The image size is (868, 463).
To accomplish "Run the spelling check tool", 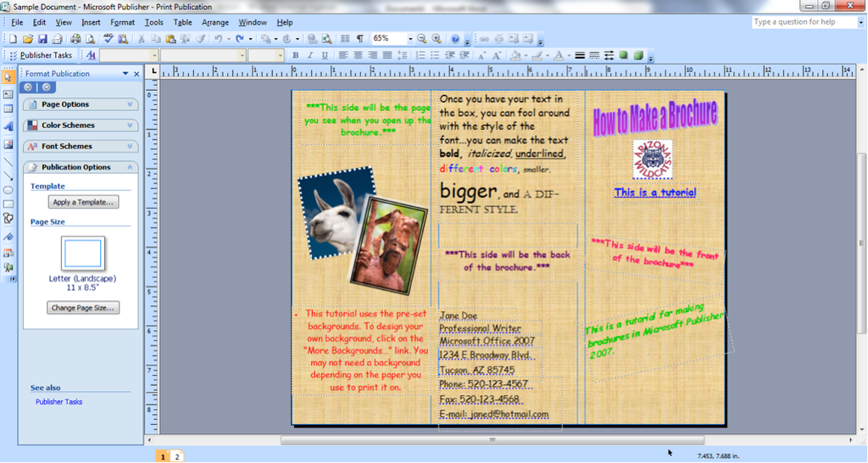I will pos(108,39).
